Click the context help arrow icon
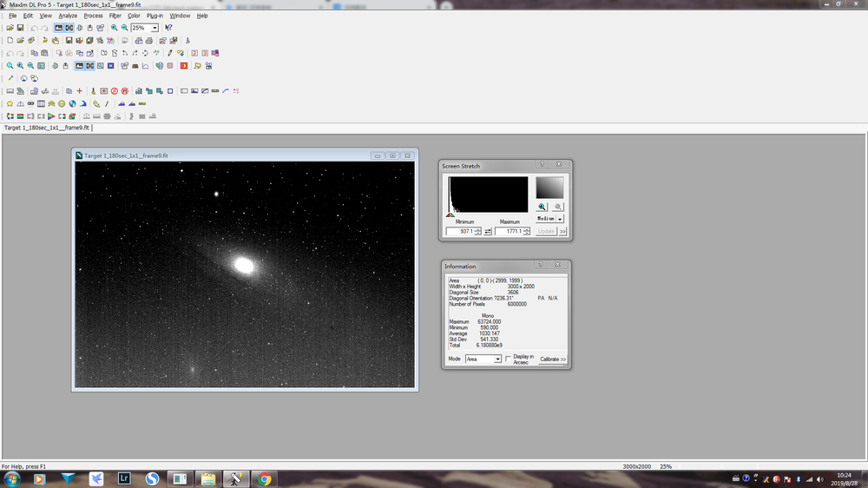Viewport: 868px width, 488px height. [x=169, y=28]
